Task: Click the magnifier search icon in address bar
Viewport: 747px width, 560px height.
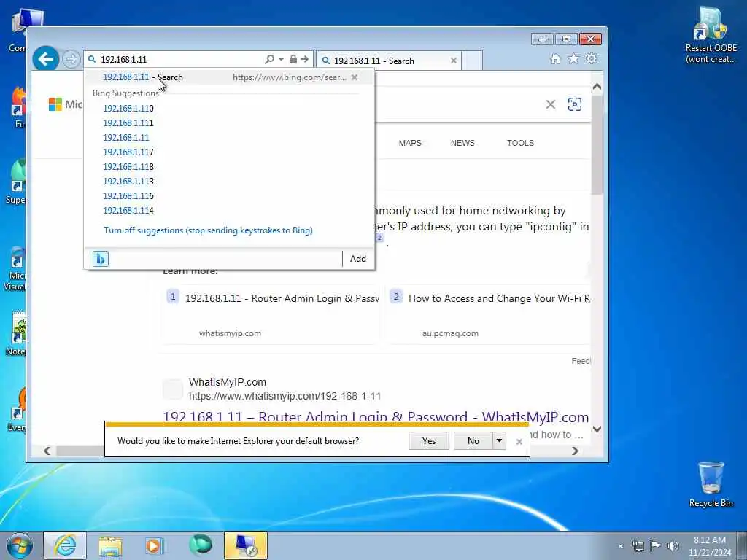Action: click(x=270, y=59)
